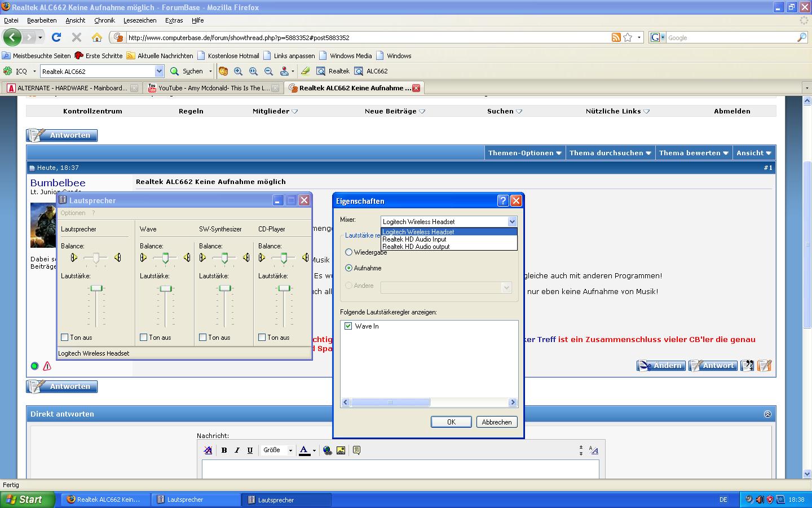
Task: Click the insert image icon in editor
Action: point(341,450)
